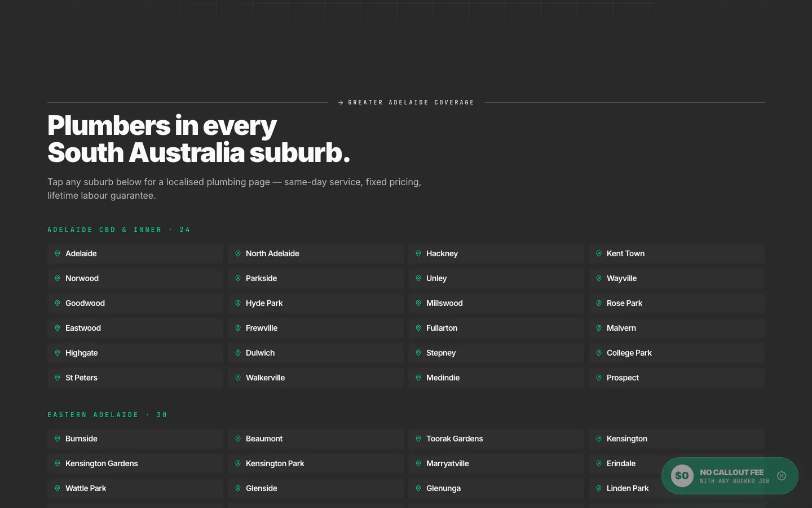Open College Park suburb page
The height and width of the screenshot is (508, 812).
click(x=677, y=353)
